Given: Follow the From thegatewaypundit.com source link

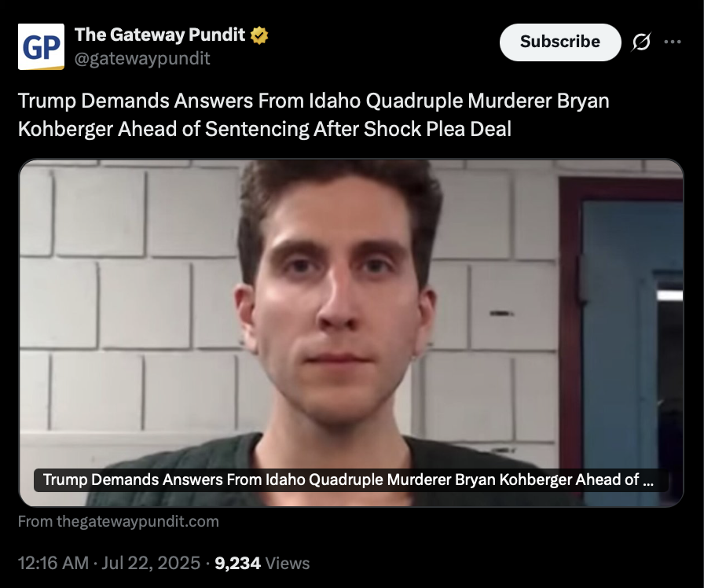Looking at the screenshot, I should [119, 521].
